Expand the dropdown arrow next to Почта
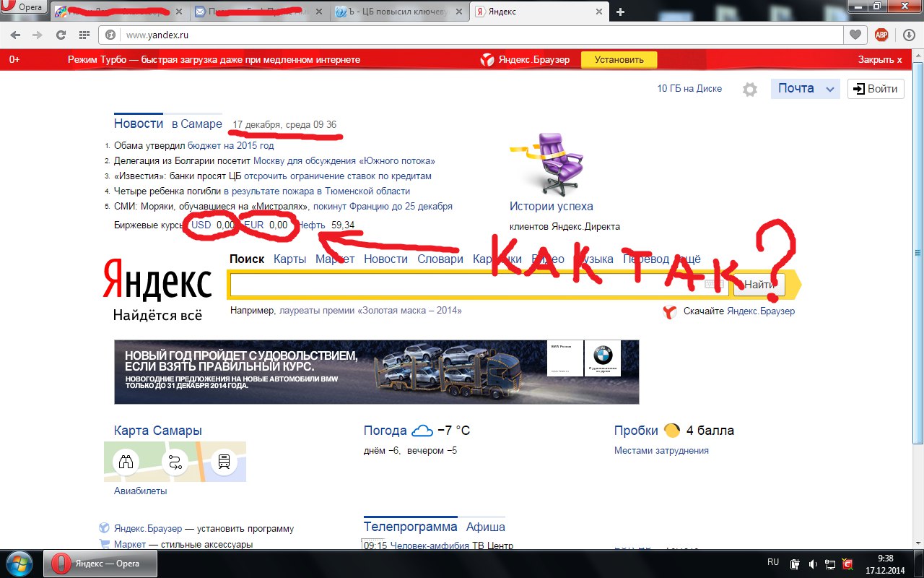Image resolution: width=924 pixels, height=578 pixels. click(830, 89)
